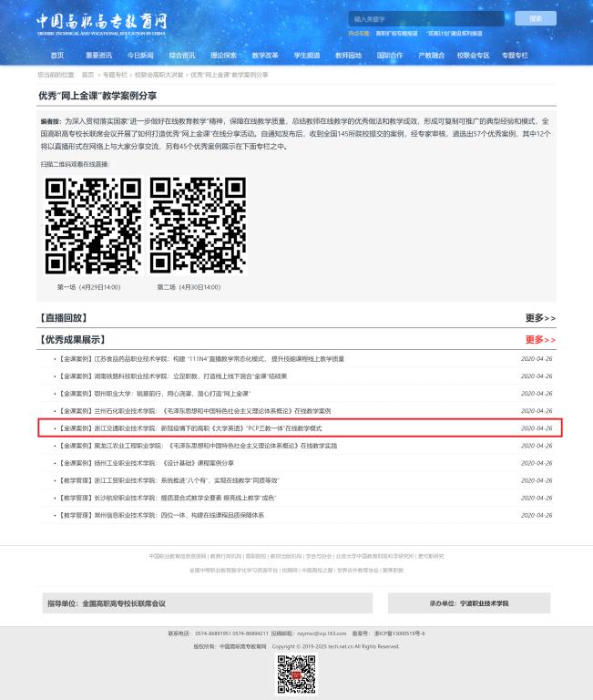
Task: Click the 北京大学中国教育财政科学研究所 footer link
Action: pos(374,556)
